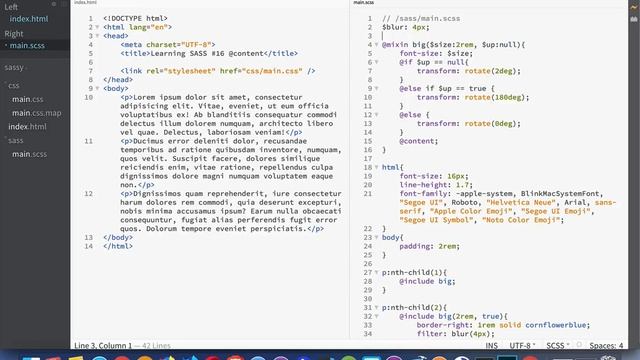
Task: Click the <!DOCTYPE html> line
Action: pos(135,18)
